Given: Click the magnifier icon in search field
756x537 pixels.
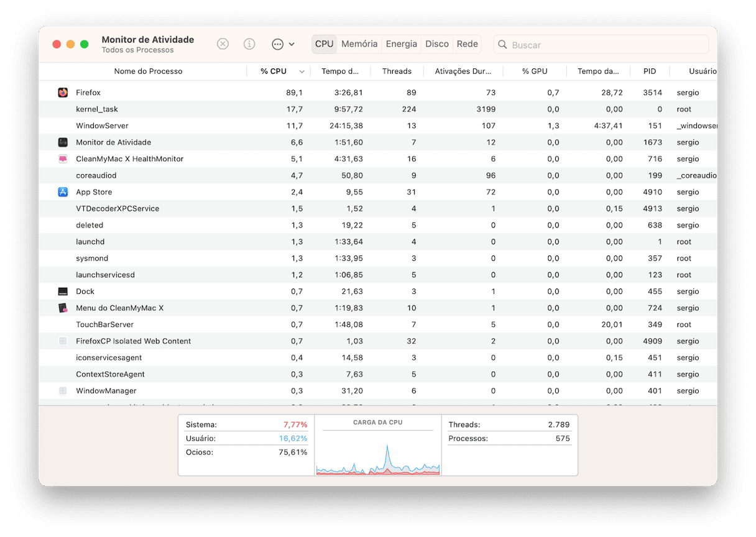Looking at the screenshot, I should [x=503, y=45].
